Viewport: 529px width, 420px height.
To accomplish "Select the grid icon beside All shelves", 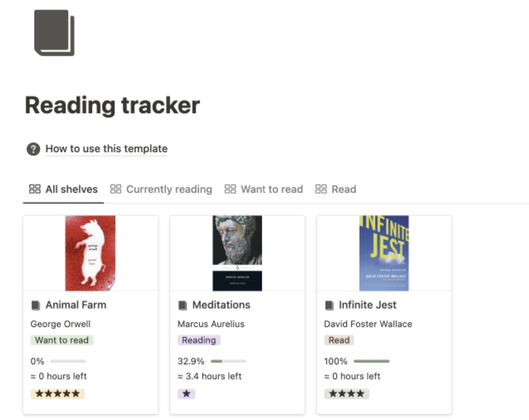I will click(35, 189).
